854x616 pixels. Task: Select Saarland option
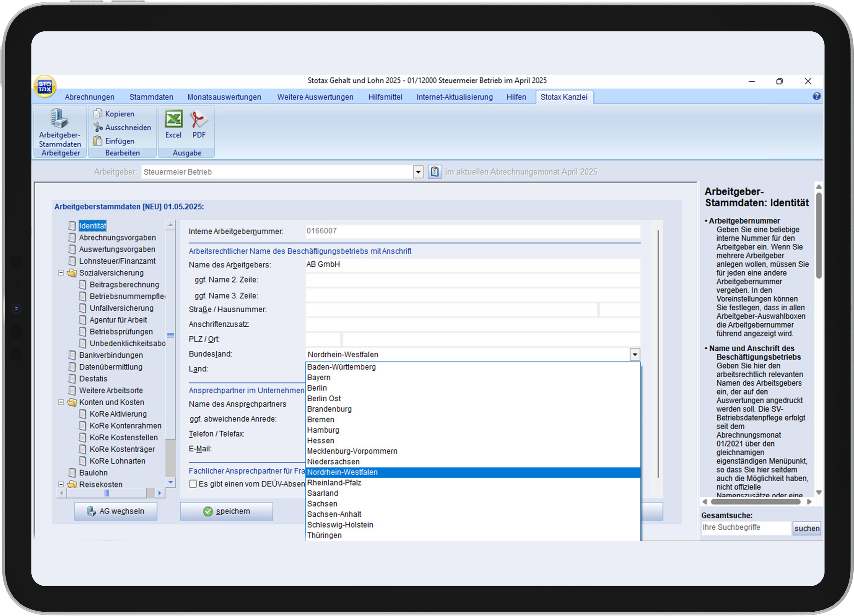473,494
